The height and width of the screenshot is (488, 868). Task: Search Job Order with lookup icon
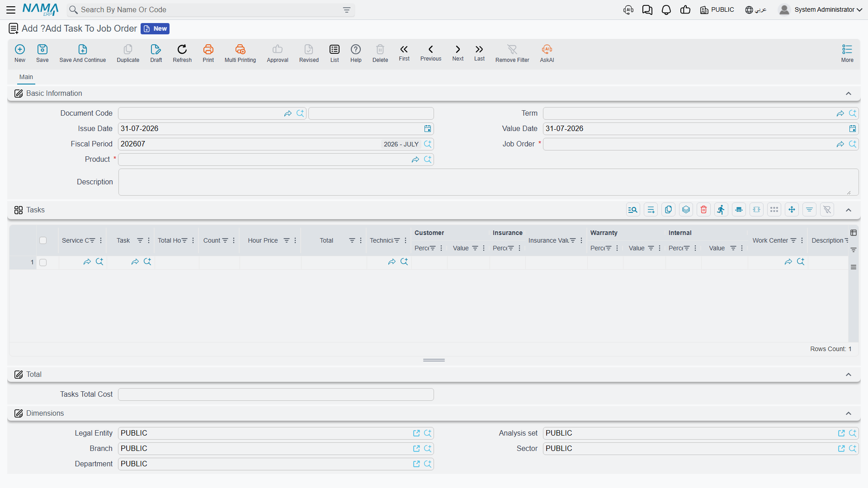[853, 144]
